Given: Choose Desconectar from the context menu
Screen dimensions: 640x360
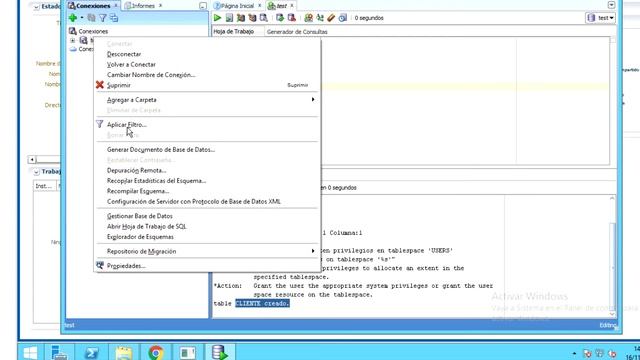Looking at the screenshot, I should click(207, 54).
